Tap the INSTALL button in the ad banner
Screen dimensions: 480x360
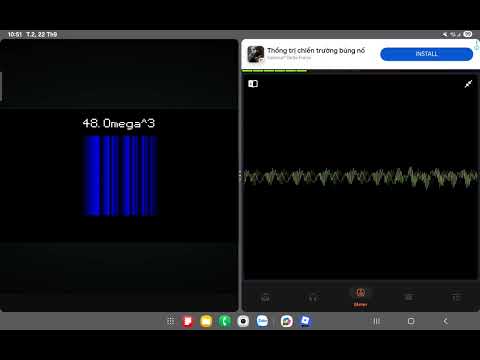[x=426, y=54]
